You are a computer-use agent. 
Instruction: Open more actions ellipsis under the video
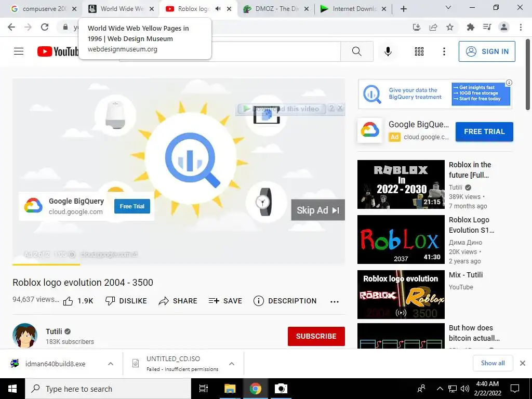click(x=335, y=302)
